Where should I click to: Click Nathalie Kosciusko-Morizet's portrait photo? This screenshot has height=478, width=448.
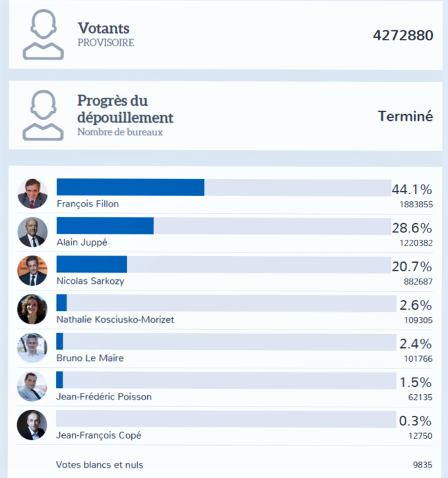click(x=32, y=309)
